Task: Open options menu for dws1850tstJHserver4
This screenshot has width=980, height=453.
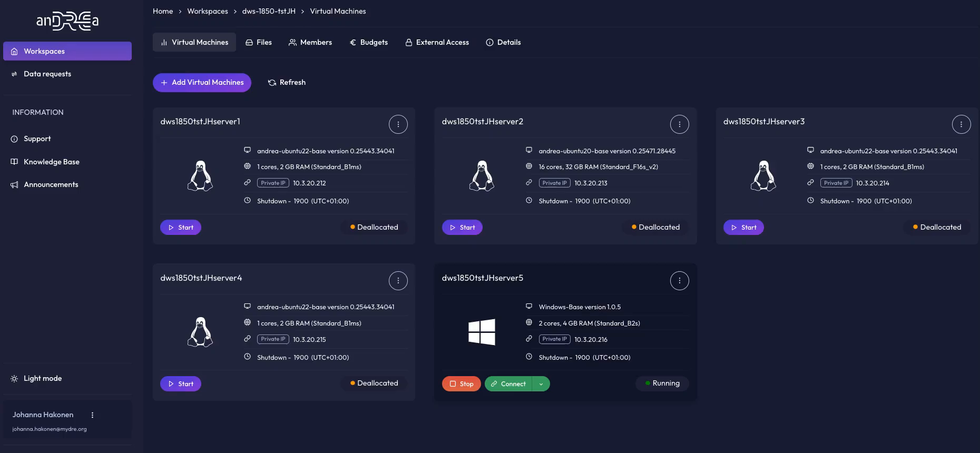Action: pyautogui.click(x=398, y=281)
